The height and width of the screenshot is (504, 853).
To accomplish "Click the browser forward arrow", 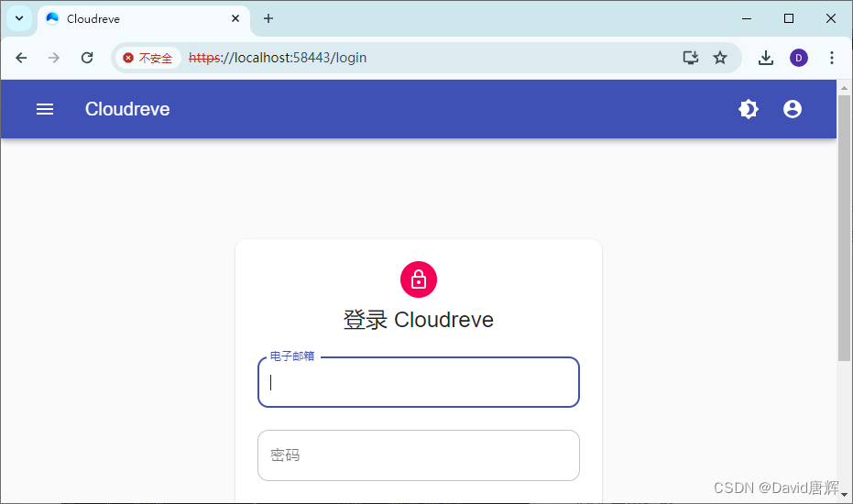I will 53,58.
